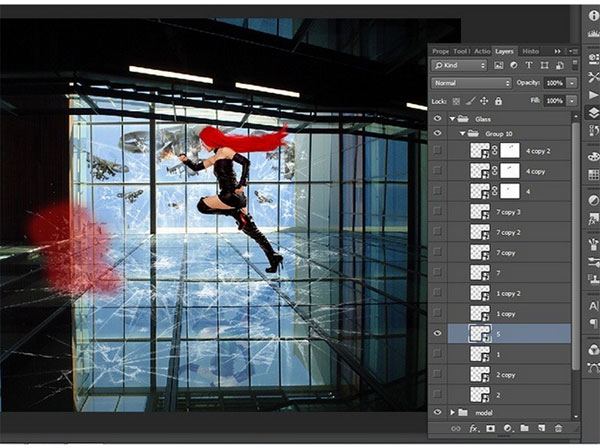Image resolution: width=600 pixels, height=448 pixels.
Task: Open the Fill slider arrow
Action: point(572,101)
